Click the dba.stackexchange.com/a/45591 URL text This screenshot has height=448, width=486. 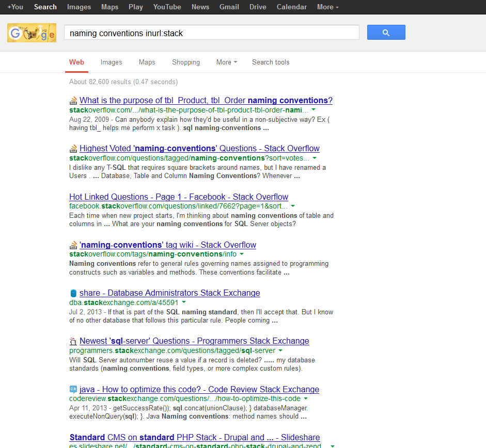pyautogui.click(x=124, y=302)
